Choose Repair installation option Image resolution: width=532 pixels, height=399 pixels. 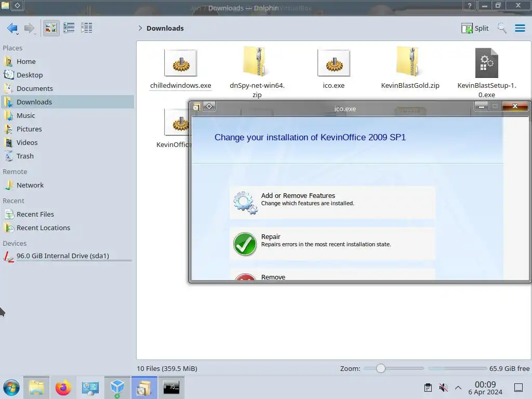[332, 244]
